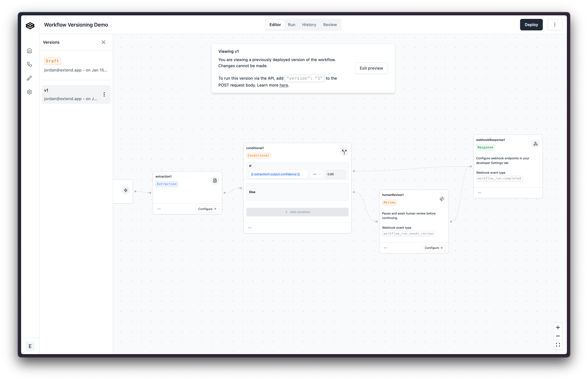588x381 pixels.
Task: Zoom in on the canvas
Action: point(558,327)
